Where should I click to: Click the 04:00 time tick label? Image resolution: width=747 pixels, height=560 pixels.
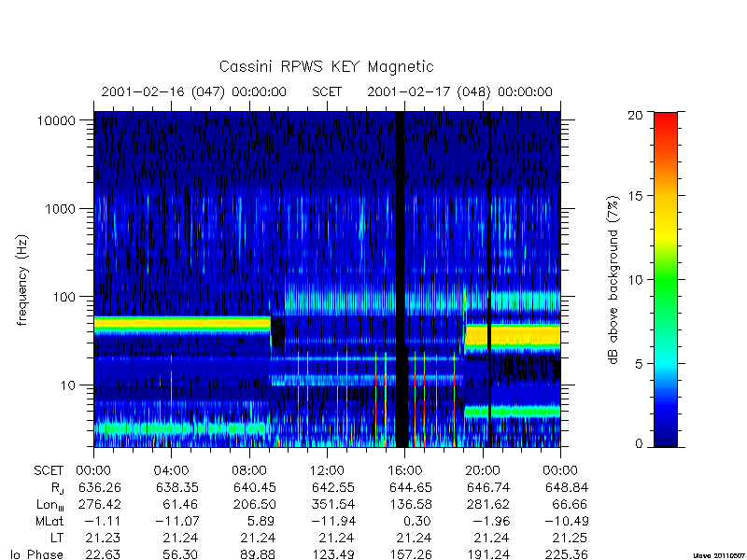click(x=171, y=471)
